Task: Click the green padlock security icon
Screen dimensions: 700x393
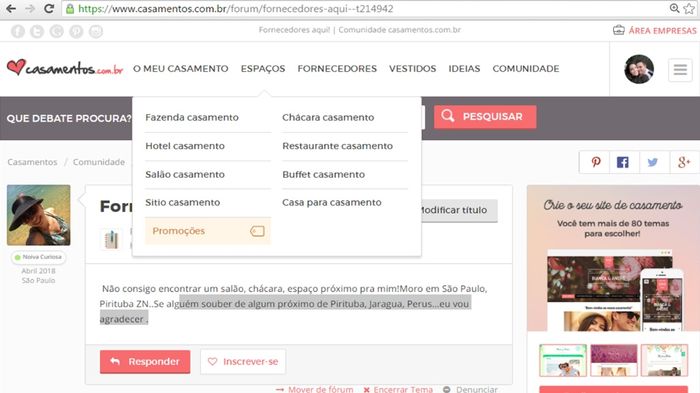Action: (70, 9)
